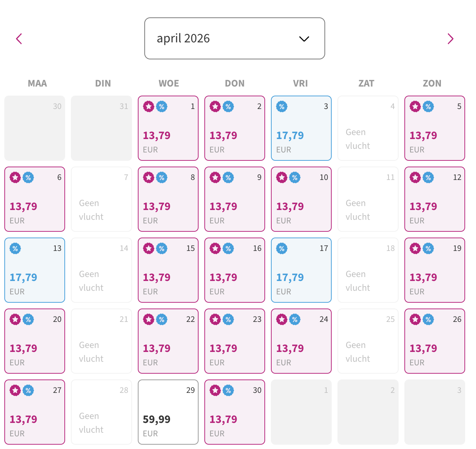Click the 'Geen vlucht' cell for April 14
476x449 pixels.
(x=102, y=270)
